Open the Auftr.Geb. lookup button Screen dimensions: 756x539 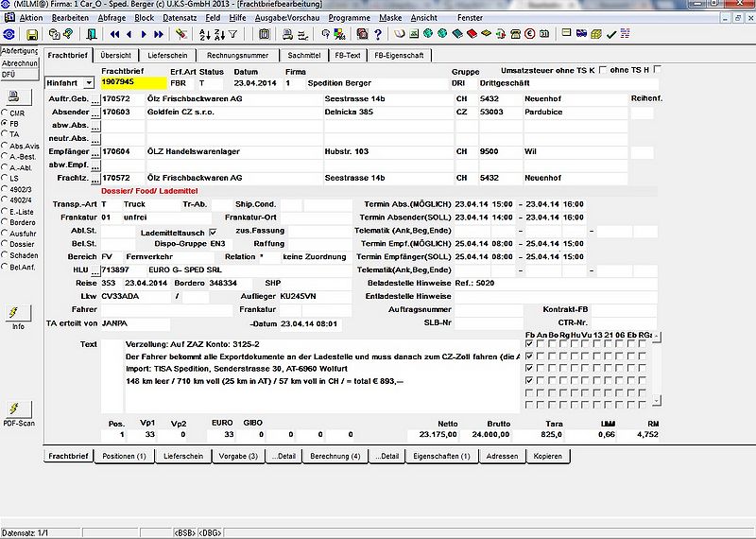(95, 99)
